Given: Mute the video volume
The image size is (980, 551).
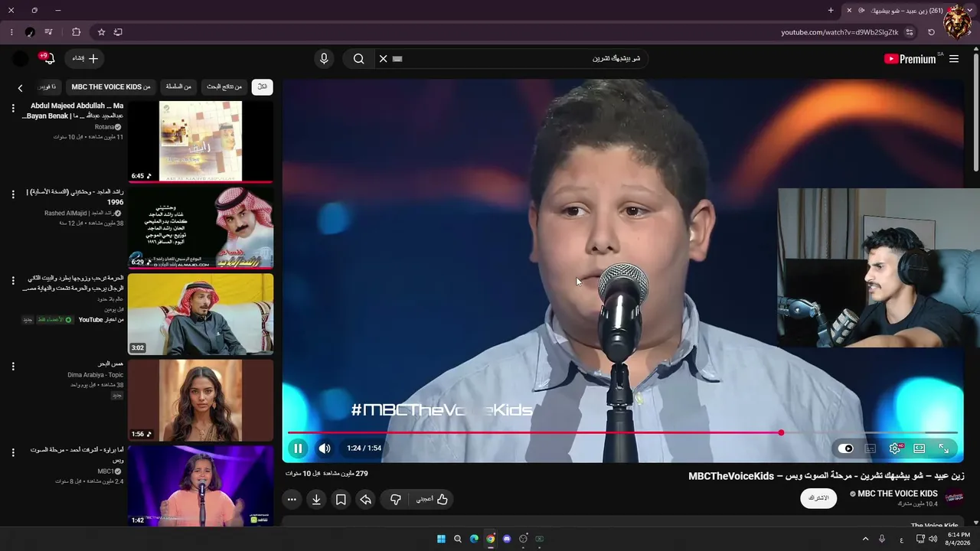Looking at the screenshot, I should click(x=325, y=448).
